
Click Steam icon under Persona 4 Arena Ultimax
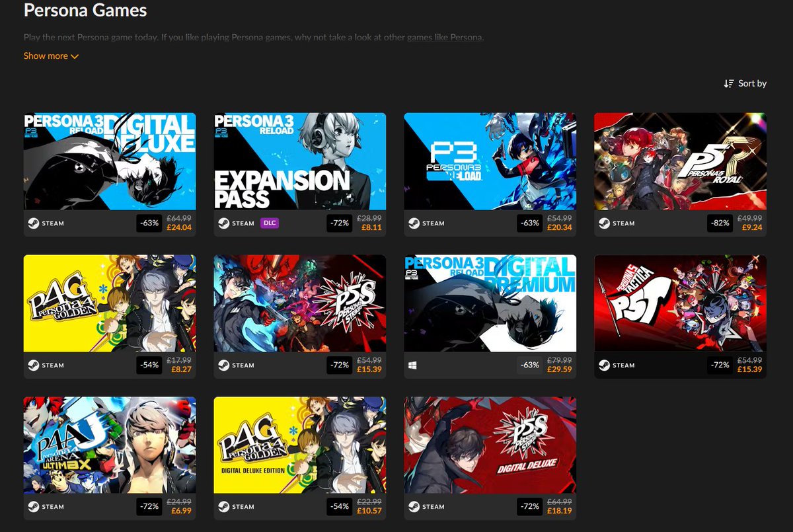[33, 507]
